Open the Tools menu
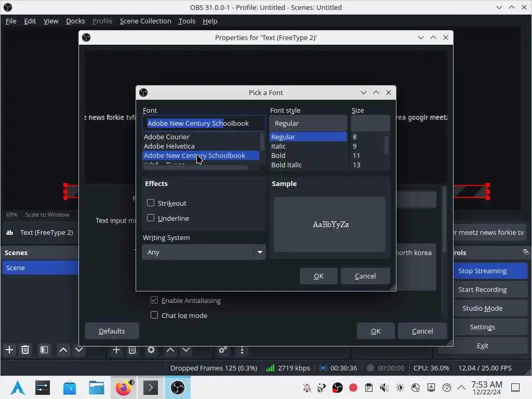 [x=187, y=21]
